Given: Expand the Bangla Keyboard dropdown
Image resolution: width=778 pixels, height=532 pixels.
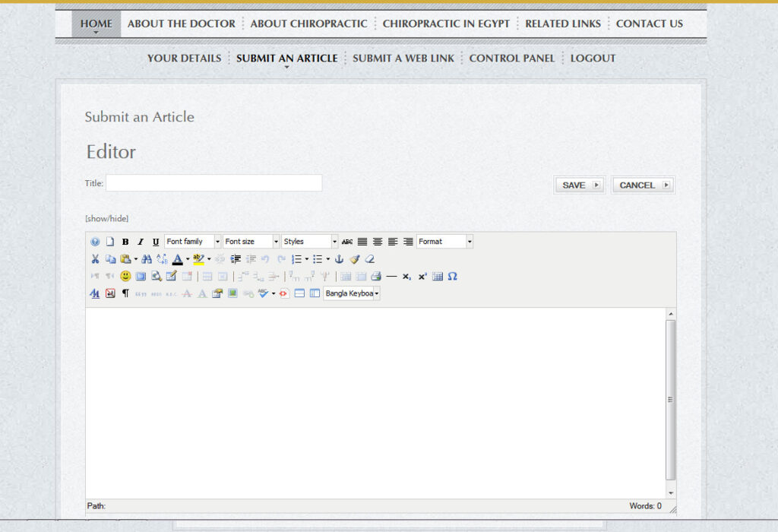Looking at the screenshot, I should [352, 293].
